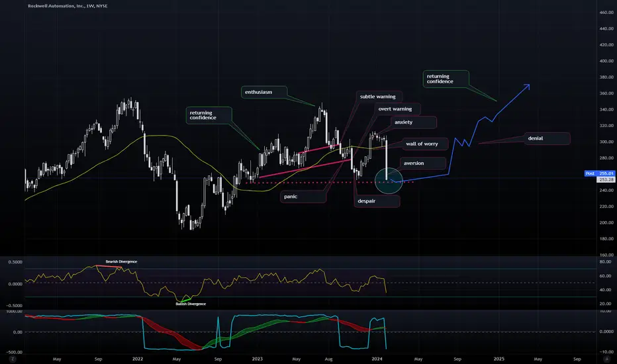Click the Aug label on the time axis
Screen dimensions: 617x364
328,359
